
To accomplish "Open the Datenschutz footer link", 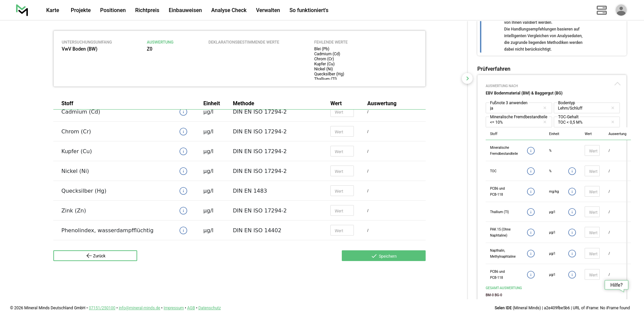I will (209, 308).
